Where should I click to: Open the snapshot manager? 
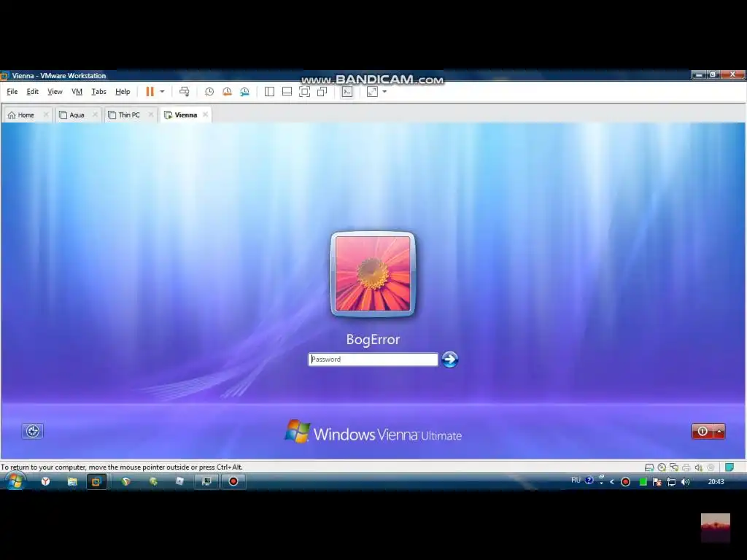(x=244, y=91)
